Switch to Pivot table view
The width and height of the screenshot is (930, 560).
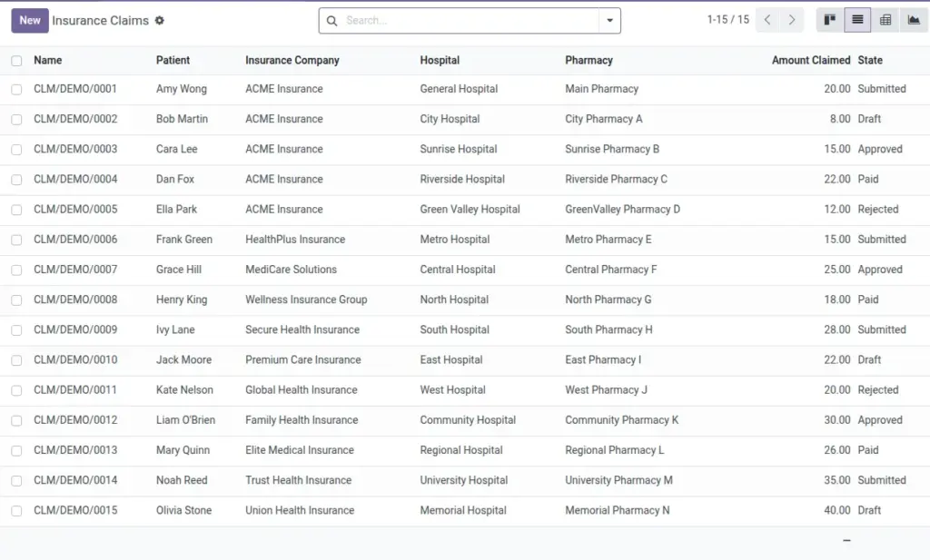(x=885, y=20)
